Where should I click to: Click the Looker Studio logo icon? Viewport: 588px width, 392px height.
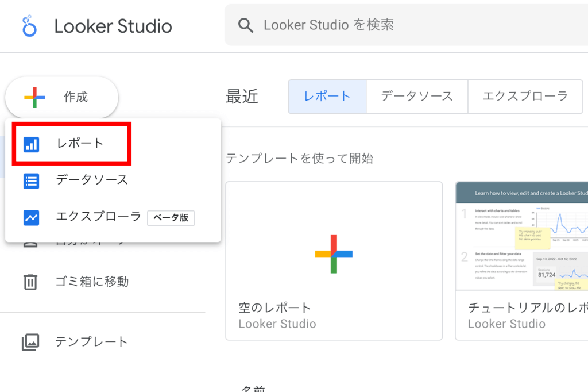(x=29, y=26)
